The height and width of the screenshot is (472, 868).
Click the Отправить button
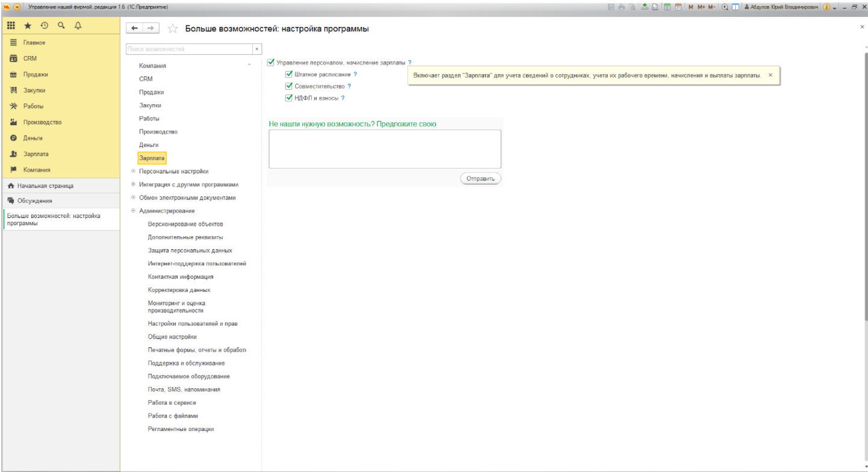[x=480, y=179]
